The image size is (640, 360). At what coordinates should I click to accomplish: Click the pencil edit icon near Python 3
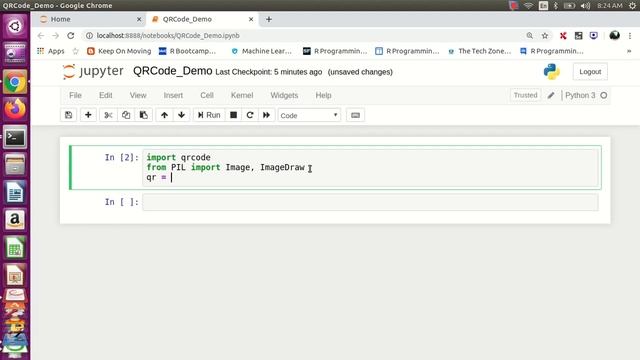(x=551, y=95)
